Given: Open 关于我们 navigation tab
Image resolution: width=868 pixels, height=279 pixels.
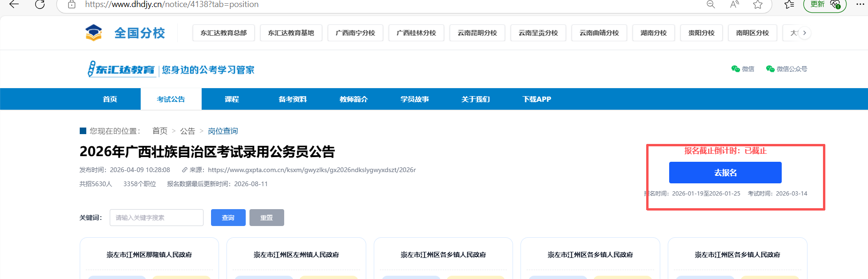Looking at the screenshot, I should point(476,99).
